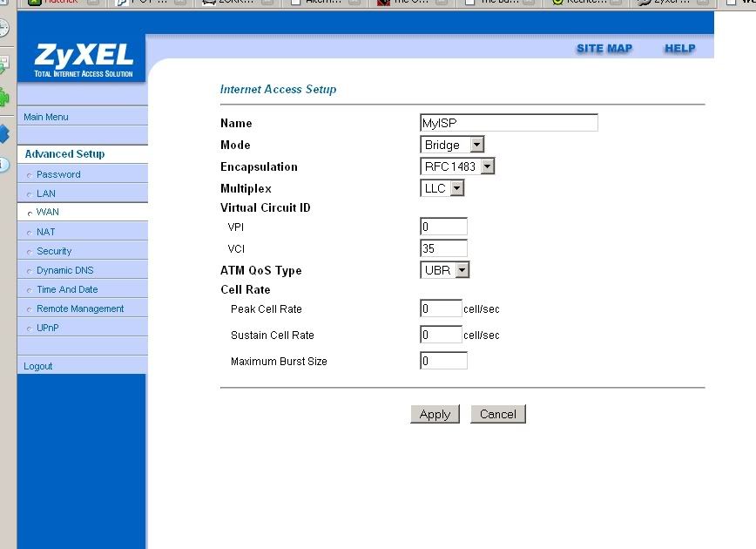Return to Main Menu
This screenshot has width=756, height=549.
point(46,117)
